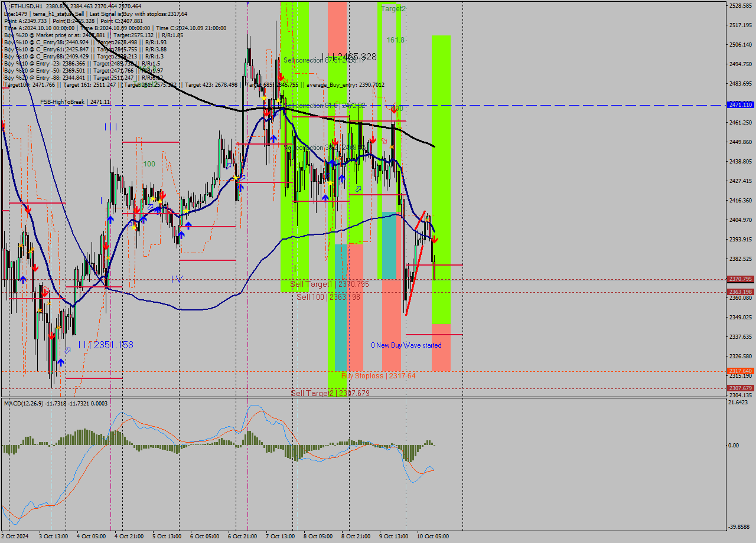Click the 5 Oct 13:00 time axis label
Screen dimensions: 756x543
point(167,537)
